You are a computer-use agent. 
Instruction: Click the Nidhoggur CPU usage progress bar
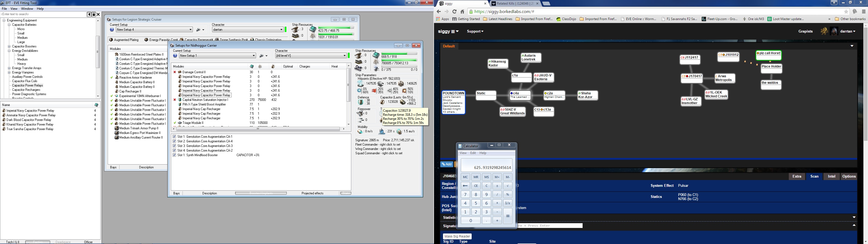tap(399, 54)
